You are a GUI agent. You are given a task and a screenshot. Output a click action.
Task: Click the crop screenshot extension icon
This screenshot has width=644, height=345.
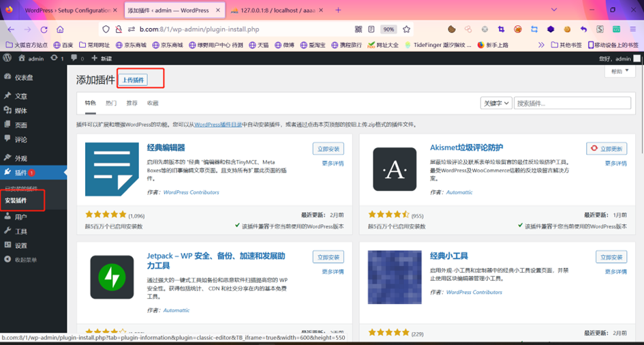click(x=501, y=29)
